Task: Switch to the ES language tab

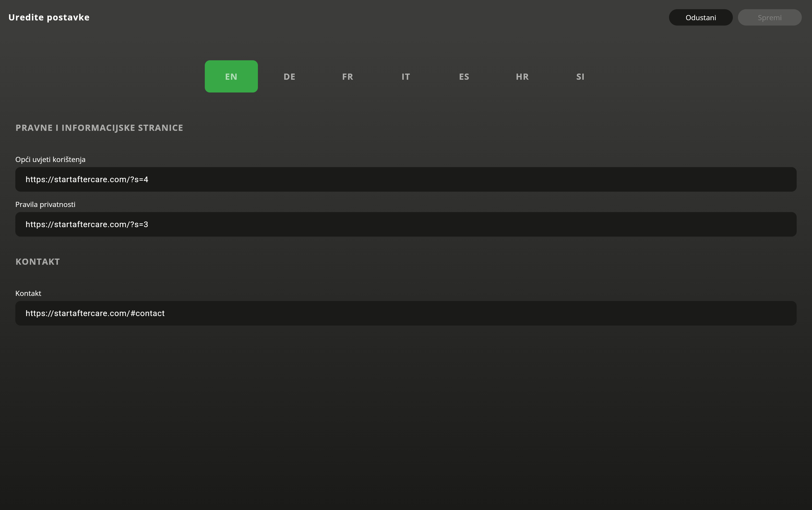Action: pos(464,77)
